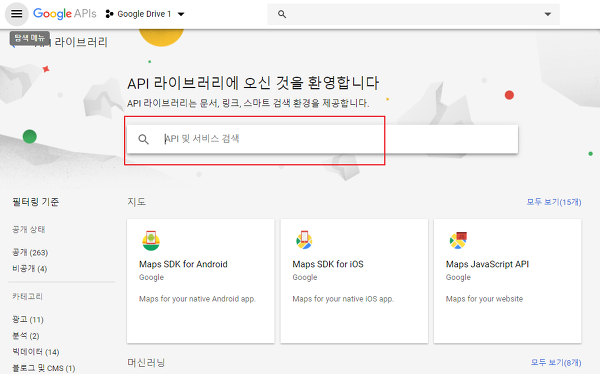Image resolution: width=600 pixels, height=374 pixels.
Task: Click 'Maps for your website' description
Action: pos(484,299)
